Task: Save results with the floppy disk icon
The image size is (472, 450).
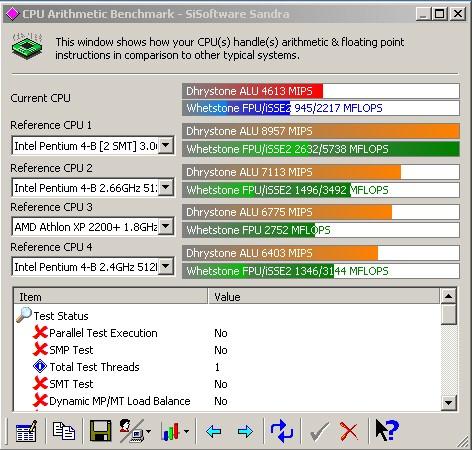Action: tap(100, 431)
